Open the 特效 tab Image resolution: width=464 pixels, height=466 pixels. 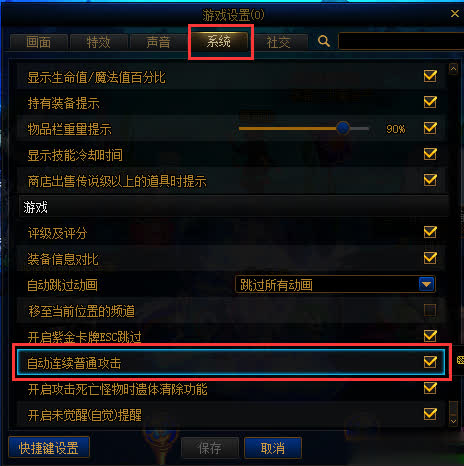(x=99, y=42)
